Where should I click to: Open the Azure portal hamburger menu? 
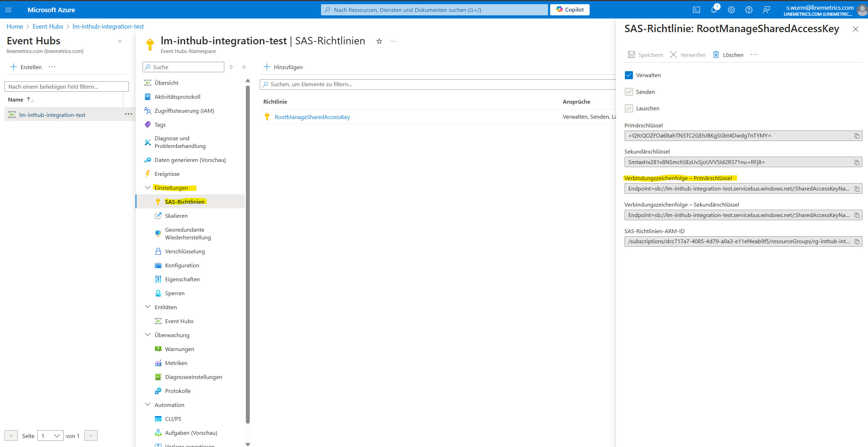[x=8, y=10]
